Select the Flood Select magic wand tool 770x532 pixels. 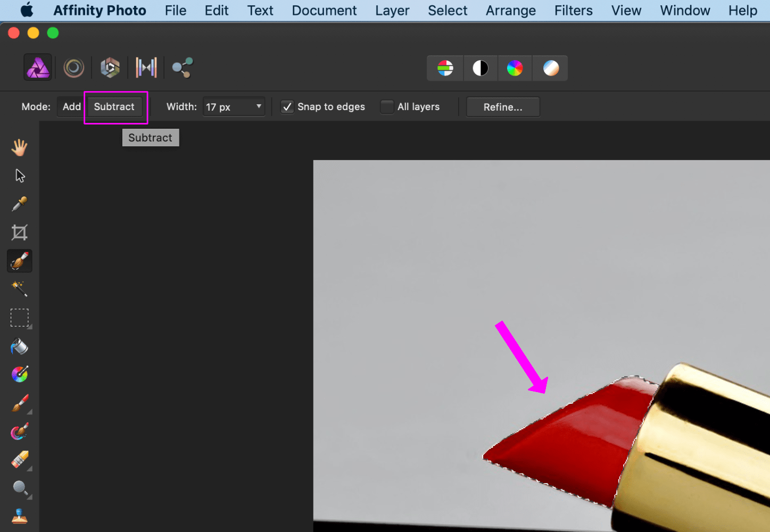20,289
